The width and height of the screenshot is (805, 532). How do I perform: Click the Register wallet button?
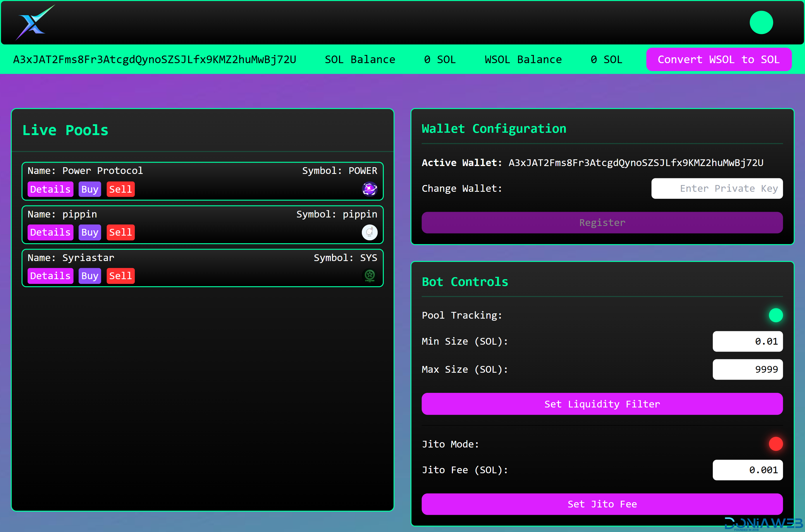tap(602, 222)
